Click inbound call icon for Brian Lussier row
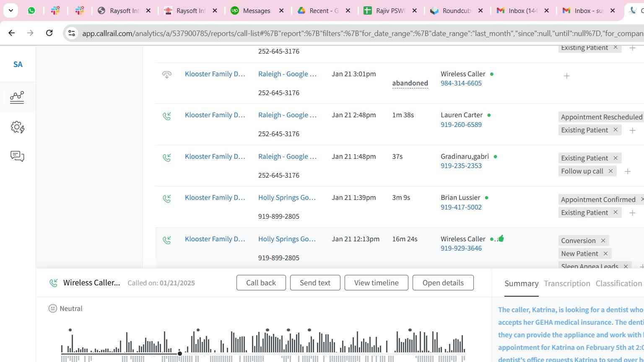644x362 pixels. click(x=167, y=198)
